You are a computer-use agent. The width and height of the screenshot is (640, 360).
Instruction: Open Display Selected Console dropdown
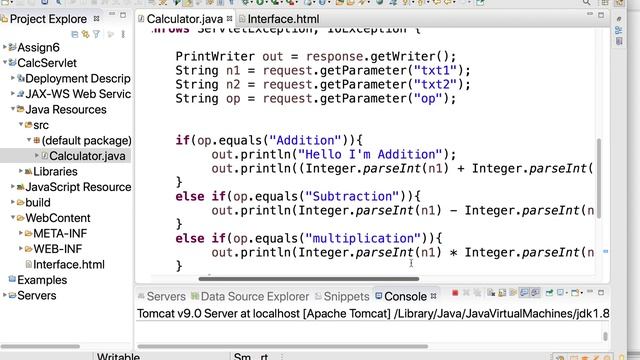(567, 293)
